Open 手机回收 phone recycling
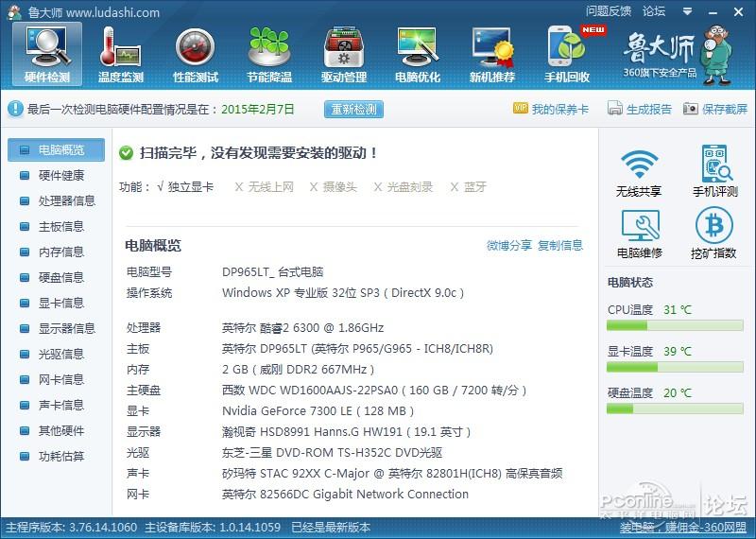This screenshot has width=756, height=539. [x=567, y=55]
